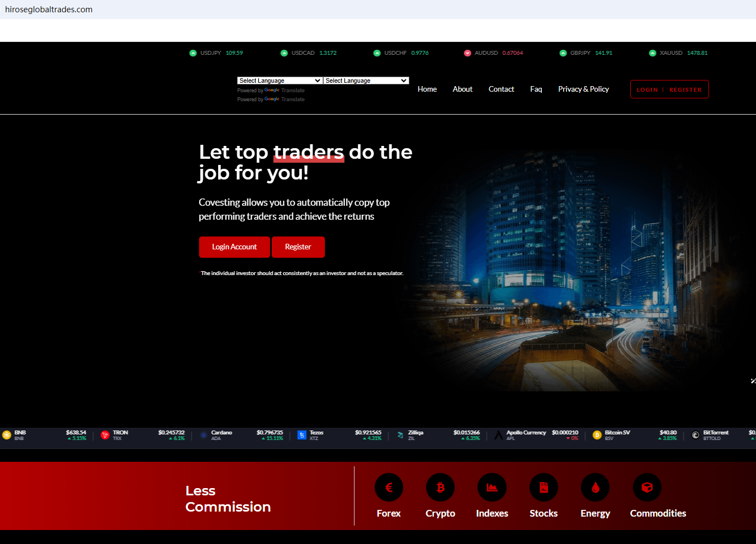This screenshot has height=544, width=756.
Task: Click the USDCAD rate 1.3172
Action: 328,53
